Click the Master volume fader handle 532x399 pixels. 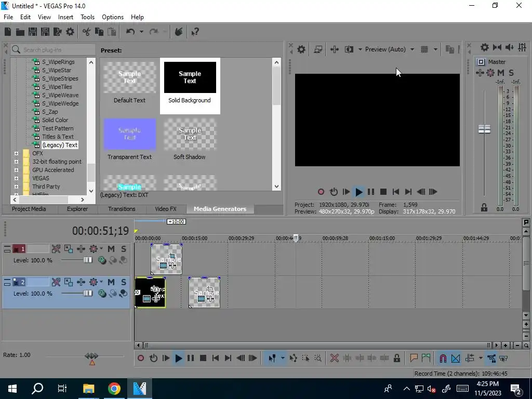484,129
